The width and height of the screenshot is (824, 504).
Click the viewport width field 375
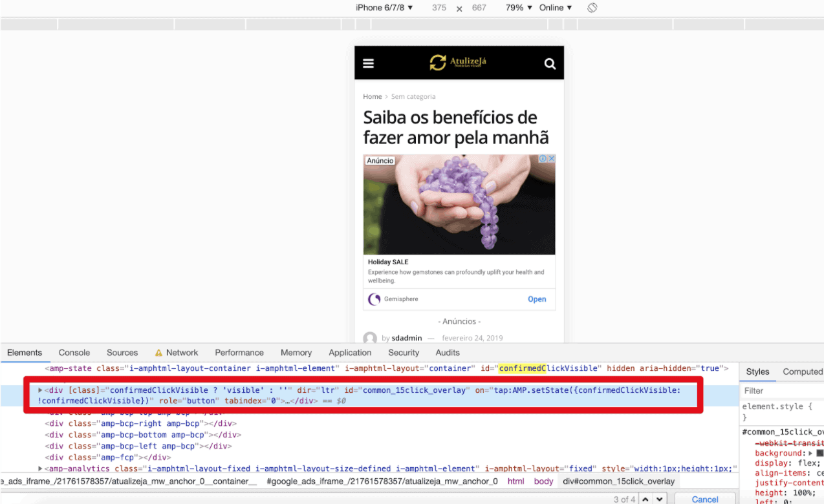439,8
